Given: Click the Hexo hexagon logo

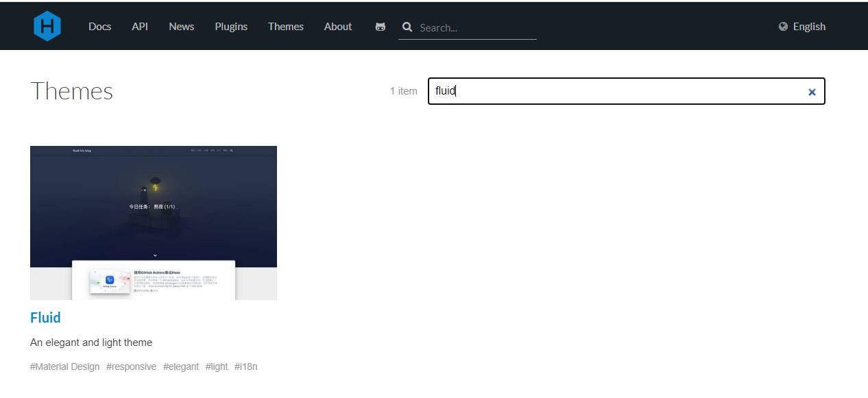Looking at the screenshot, I should tap(47, 27).
